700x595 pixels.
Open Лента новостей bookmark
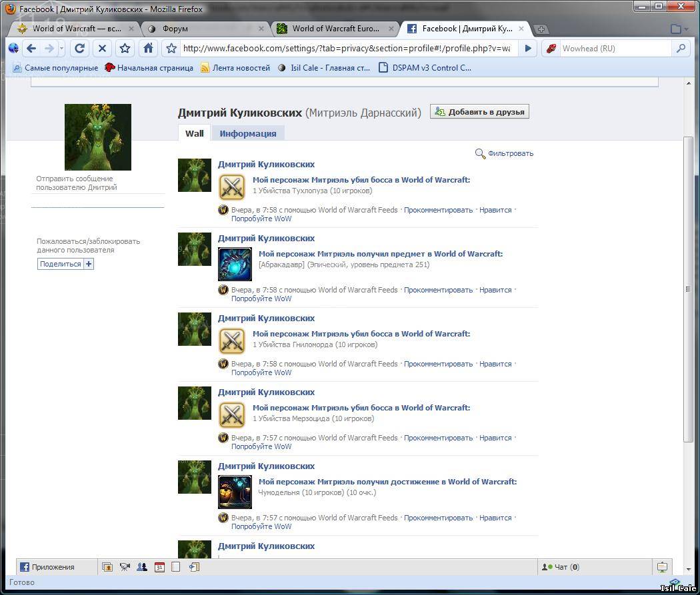pyautogui.click(x=235, y=68)
